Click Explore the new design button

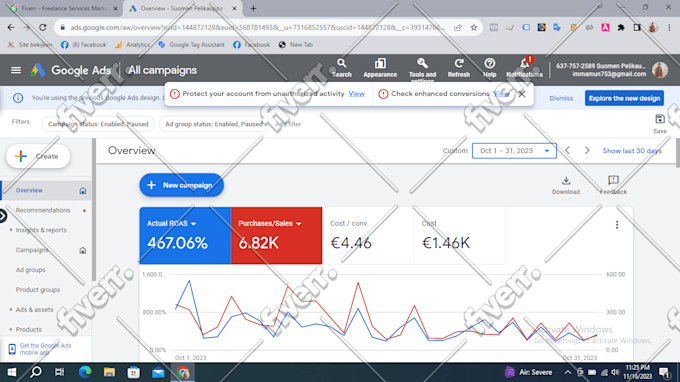coord(624,98)
